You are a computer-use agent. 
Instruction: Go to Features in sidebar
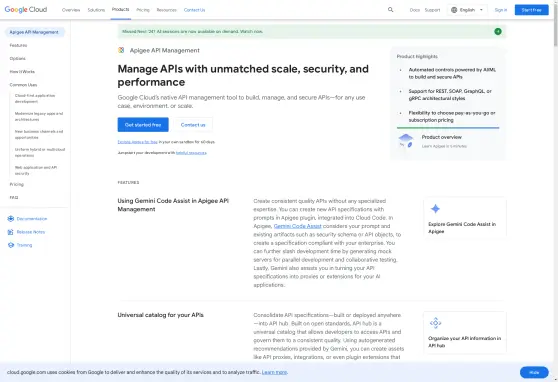coord(18,45)
